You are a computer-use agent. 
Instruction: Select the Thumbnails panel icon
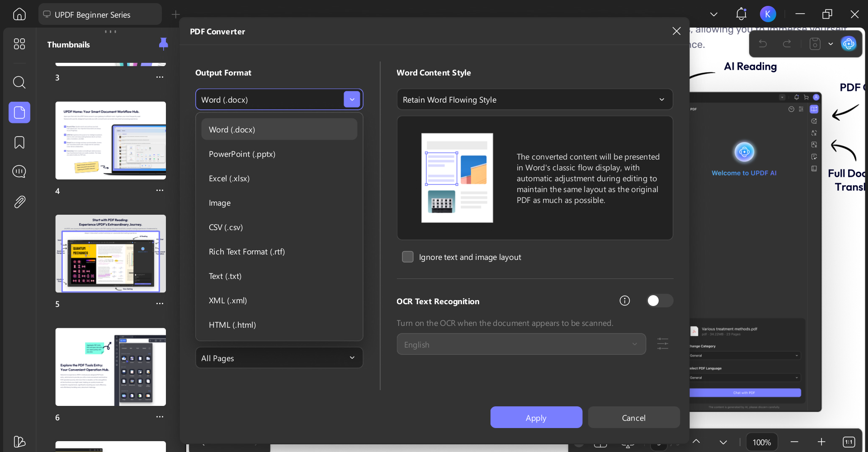pos(19,113)
